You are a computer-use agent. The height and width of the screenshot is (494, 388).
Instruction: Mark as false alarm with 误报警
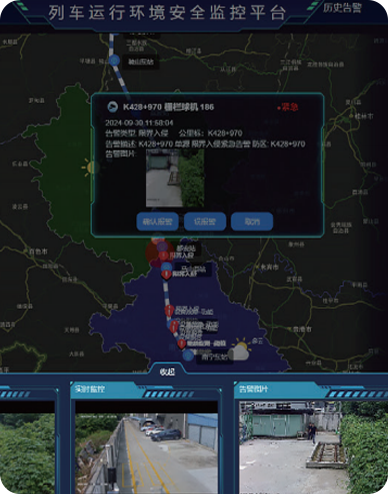pos(205,221)
